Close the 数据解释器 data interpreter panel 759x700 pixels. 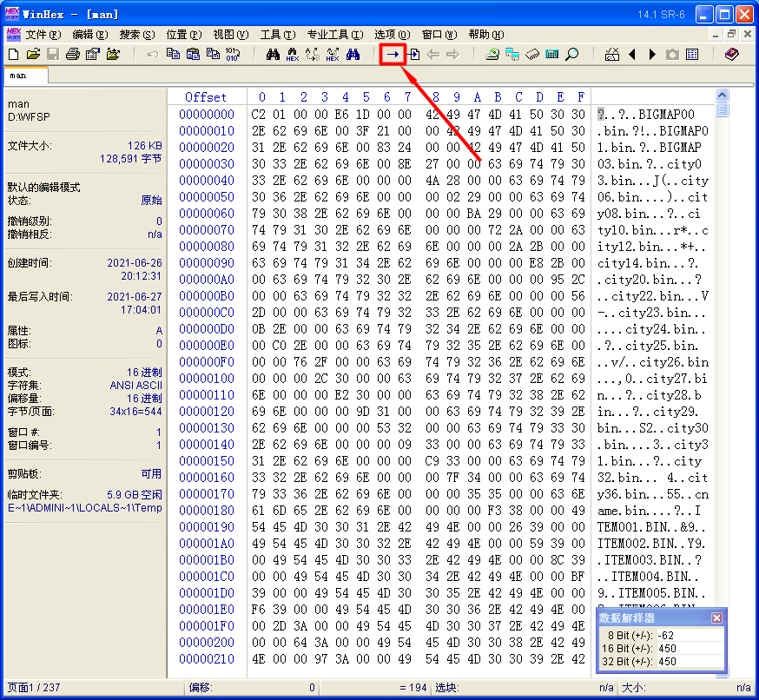click(x=716, y=617)
